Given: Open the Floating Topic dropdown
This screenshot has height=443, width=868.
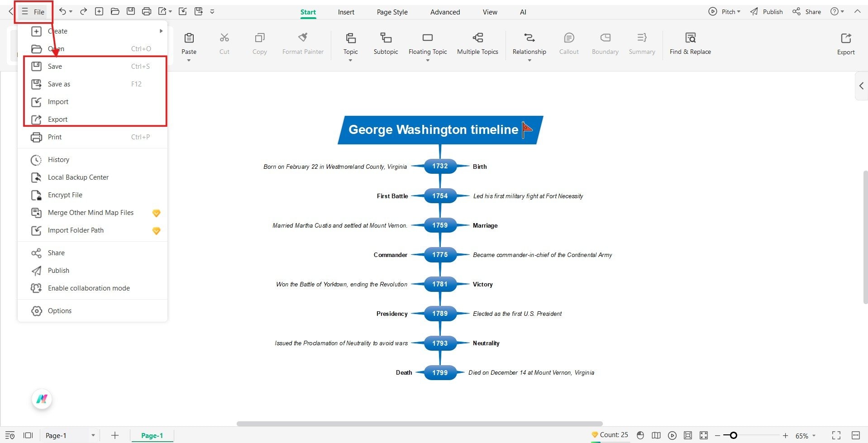Looking at the screenshot, I should [428, 60].
